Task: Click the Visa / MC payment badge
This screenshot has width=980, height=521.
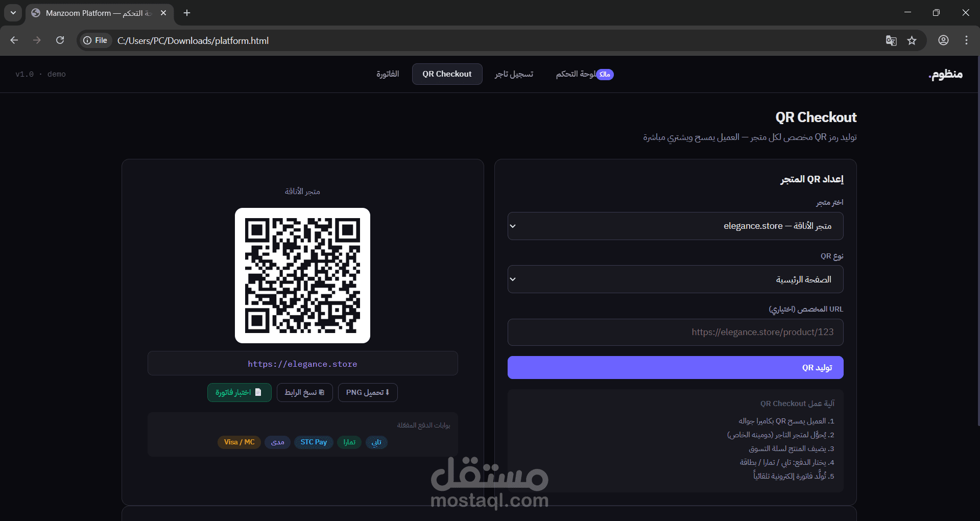Action: (239, 442)
